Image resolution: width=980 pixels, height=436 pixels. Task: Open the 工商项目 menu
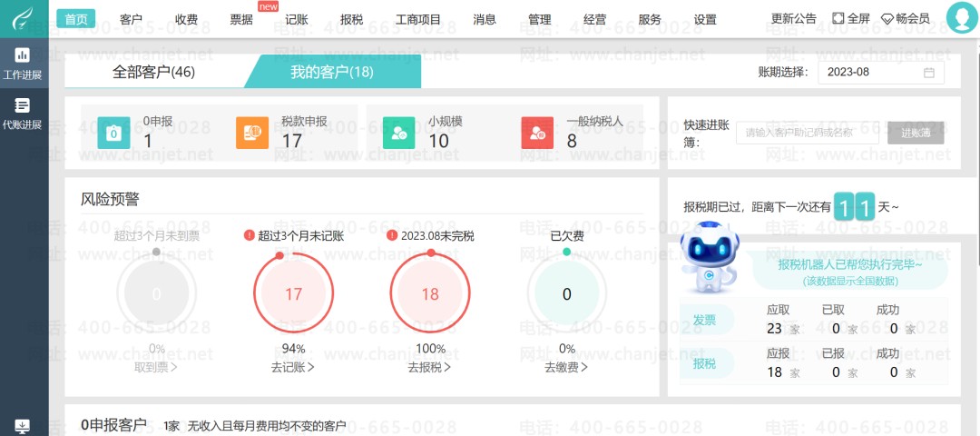coord(418,19)
